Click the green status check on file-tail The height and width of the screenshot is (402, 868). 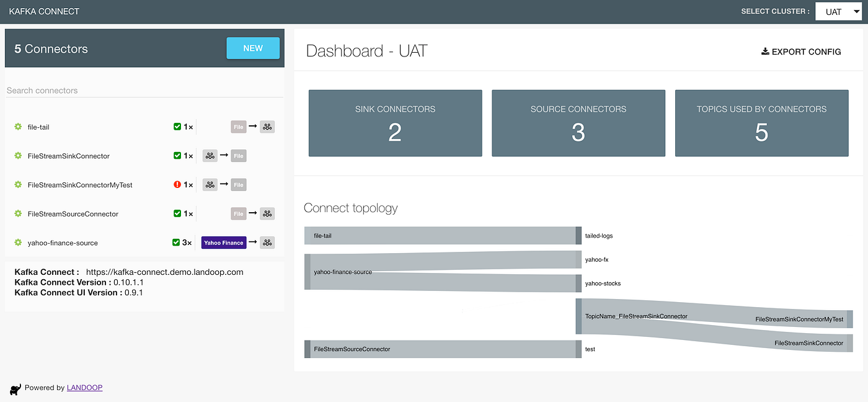177,127
